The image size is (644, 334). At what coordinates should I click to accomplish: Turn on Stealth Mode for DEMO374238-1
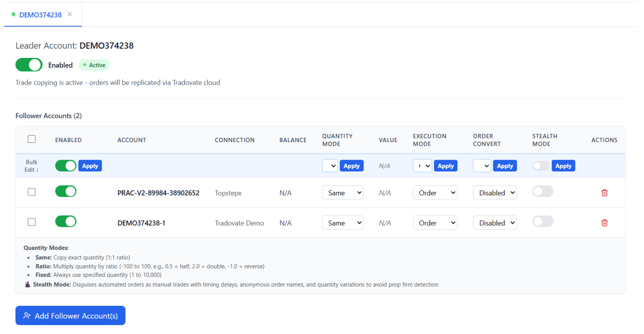543,222
